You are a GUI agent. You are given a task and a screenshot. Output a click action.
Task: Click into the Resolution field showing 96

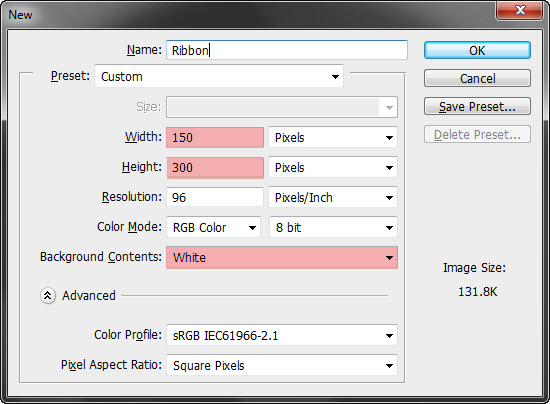pos(215,197)
